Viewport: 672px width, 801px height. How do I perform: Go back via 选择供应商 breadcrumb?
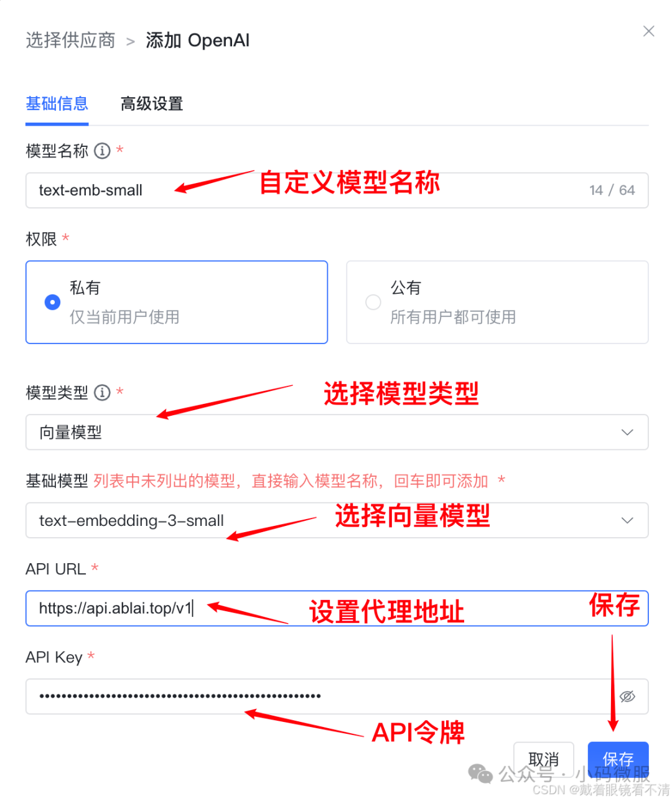coord(70,40)
